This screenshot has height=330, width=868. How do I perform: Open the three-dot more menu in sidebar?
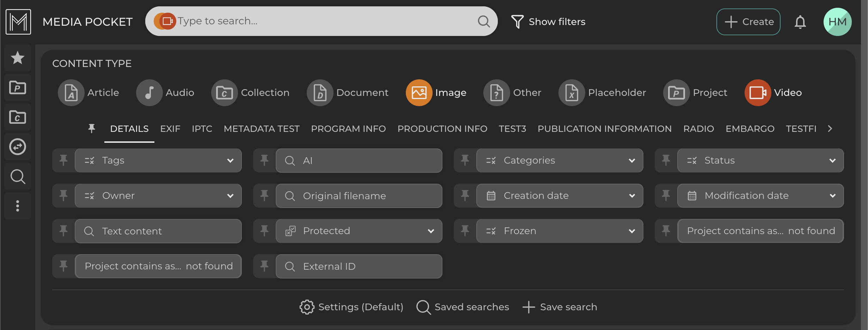[18, 206]
